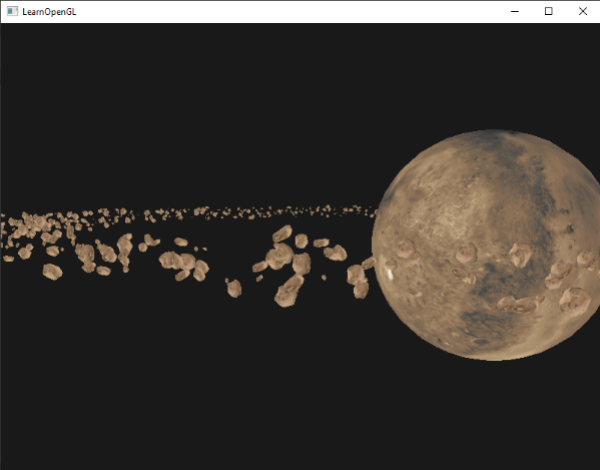Click the LearnOpenGL window icon
Viewport: 600px width, 470px height.
12,11
